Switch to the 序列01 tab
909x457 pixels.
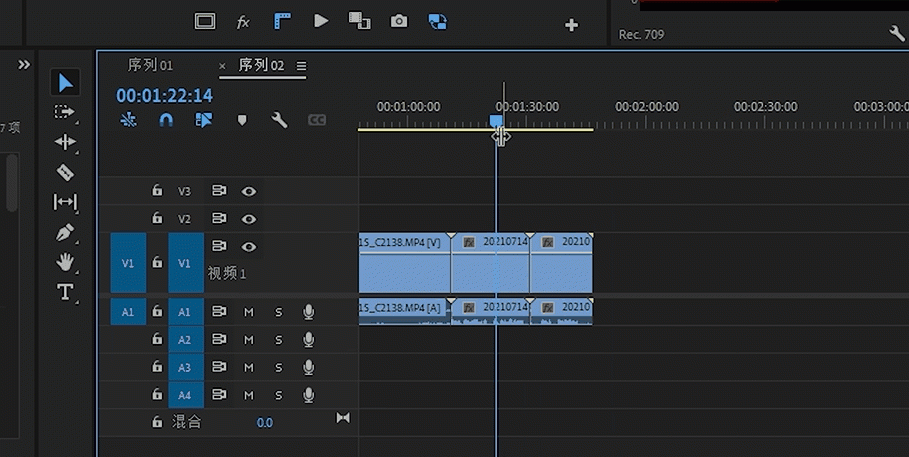[x=150, y=65]
